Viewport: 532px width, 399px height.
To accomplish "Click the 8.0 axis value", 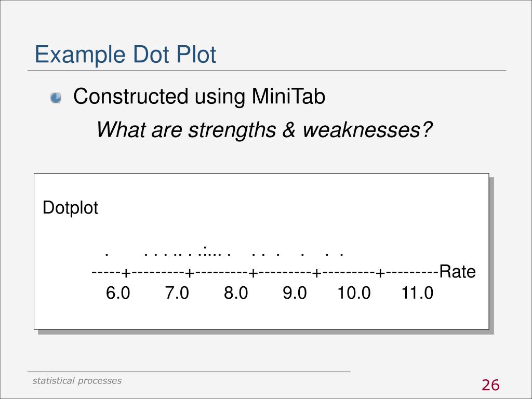I will tap(236, 293).
